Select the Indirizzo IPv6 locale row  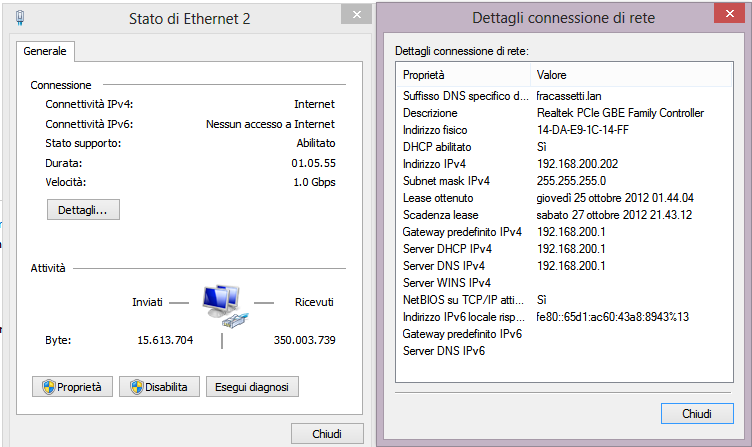pos(564,317)
